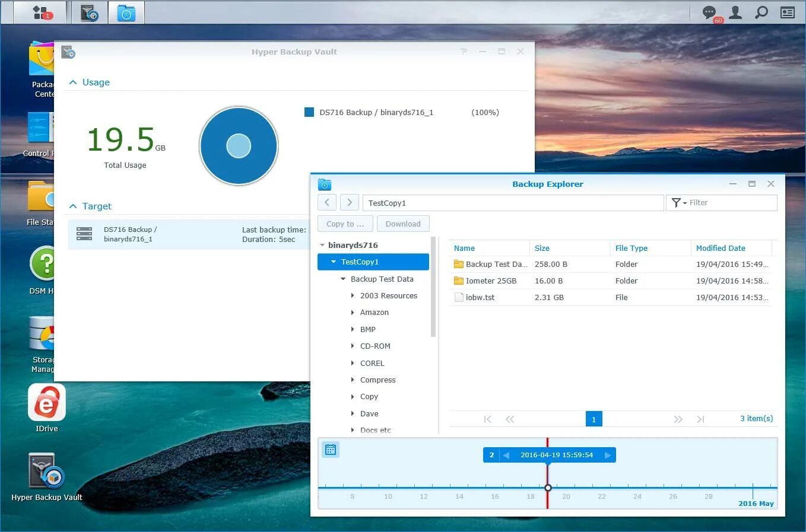This screenshot has width=806, height=532.
Task: Sort files by Name column
Action: [x=489, y=248]
